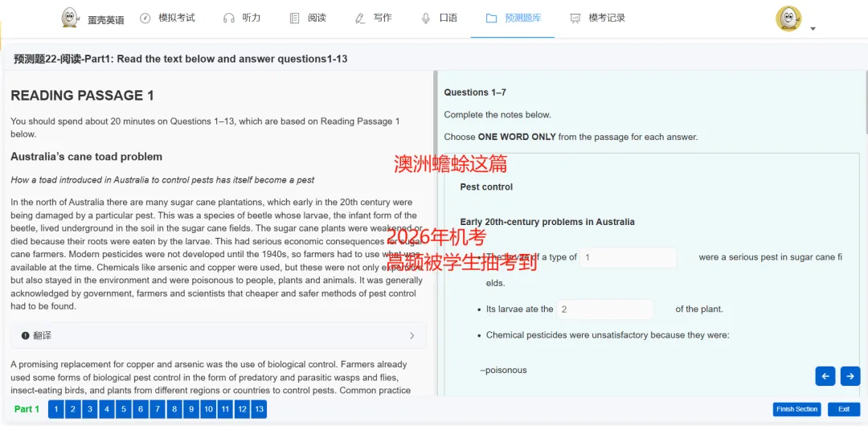
Task: Click the italic subtitle about toad becoming a pest
Action: coord(162,180)
